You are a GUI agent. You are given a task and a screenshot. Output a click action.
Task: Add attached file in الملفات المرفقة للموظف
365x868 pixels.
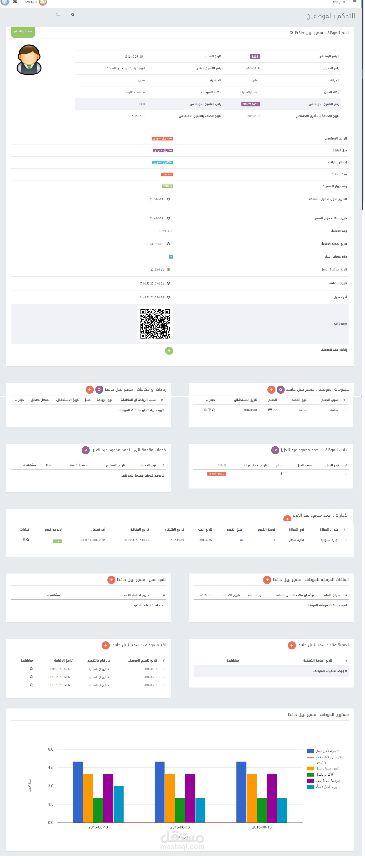267,579
